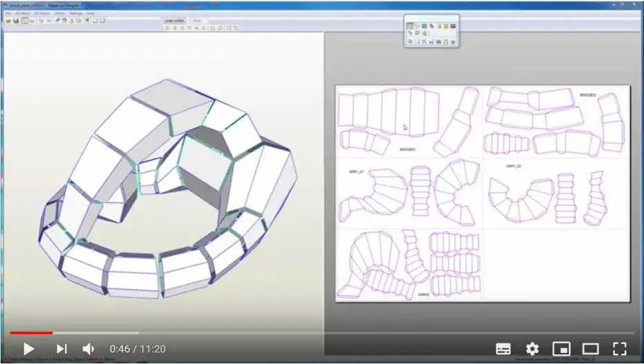The image size is (644, 364).
Task: Enable theater mode view
Action: click(x=590, y=349)
